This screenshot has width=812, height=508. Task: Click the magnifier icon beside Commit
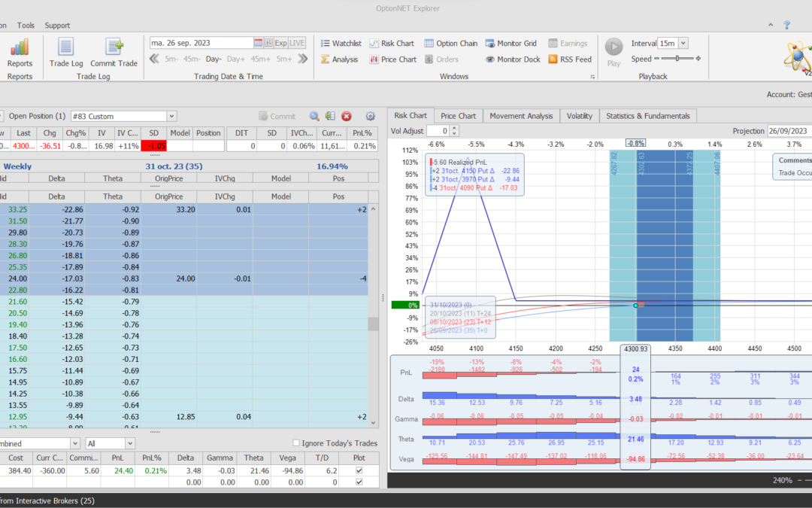315,116
